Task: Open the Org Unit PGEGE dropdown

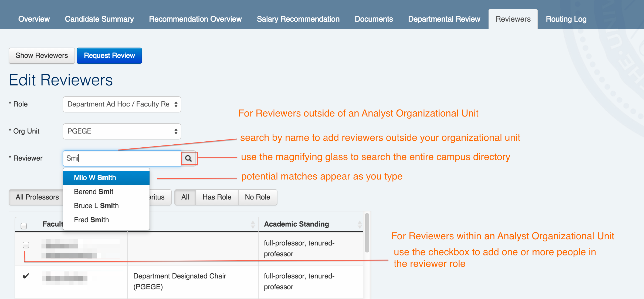Action: [122, 131]
